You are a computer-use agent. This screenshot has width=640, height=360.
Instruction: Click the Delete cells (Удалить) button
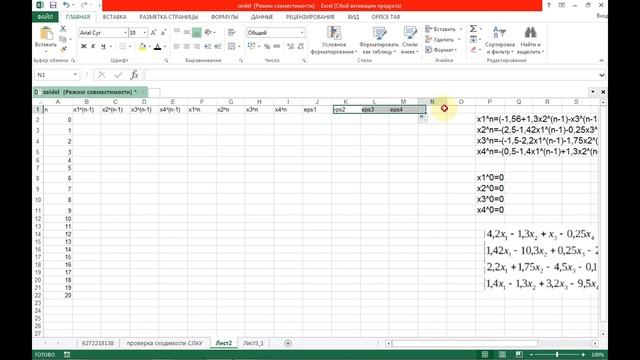pos(442,40)
